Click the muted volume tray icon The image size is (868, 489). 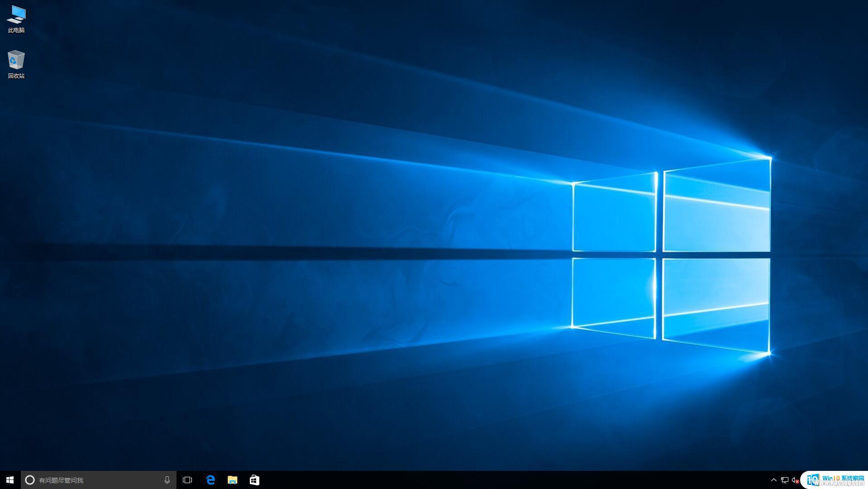pos(795,480)
